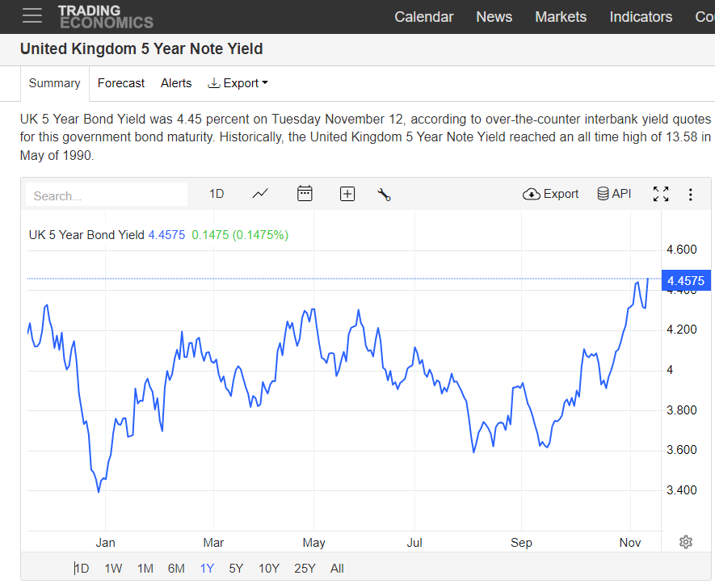Open the calendar date range icon
Viewport: 715px width, 588px height.
coord(305,194)
